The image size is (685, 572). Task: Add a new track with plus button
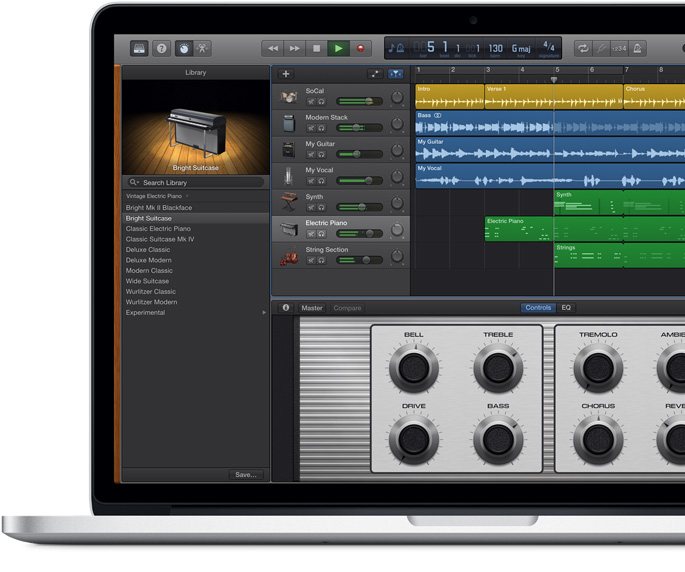(286, 74)
